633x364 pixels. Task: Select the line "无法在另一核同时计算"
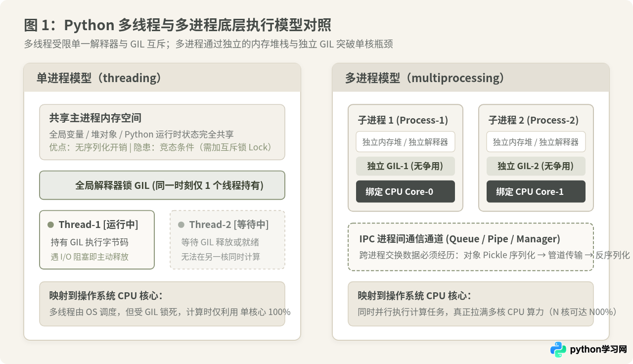pos(221,256)
